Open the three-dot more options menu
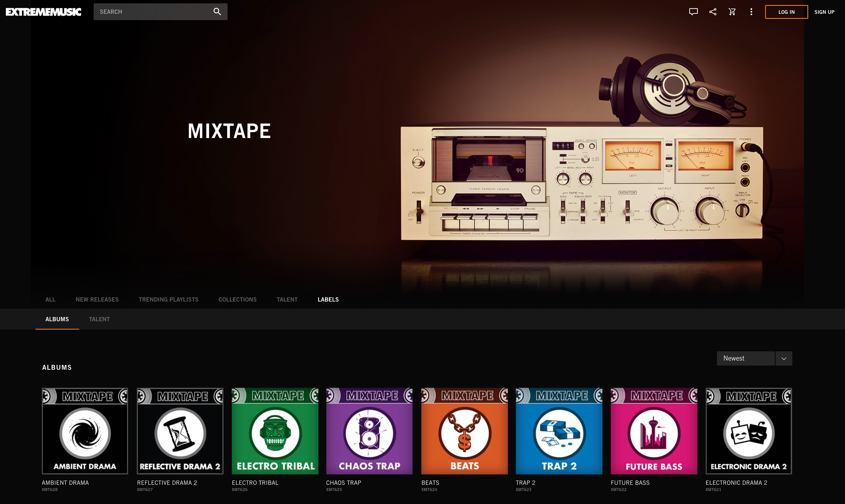 point(751,12)
